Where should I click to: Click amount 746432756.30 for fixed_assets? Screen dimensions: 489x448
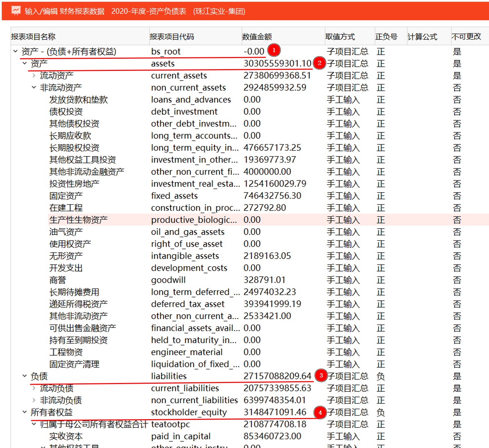pyautogui.click(x=272, y=196)
